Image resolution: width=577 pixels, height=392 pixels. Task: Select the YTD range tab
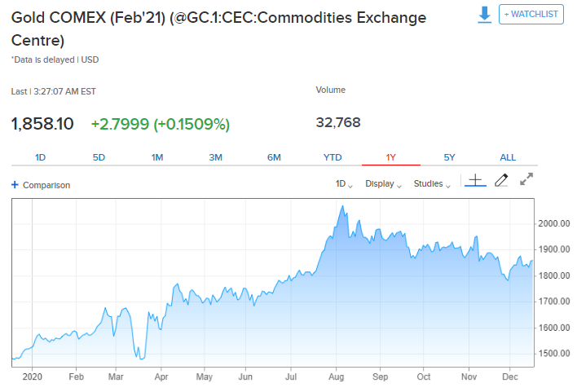(333, 157)
